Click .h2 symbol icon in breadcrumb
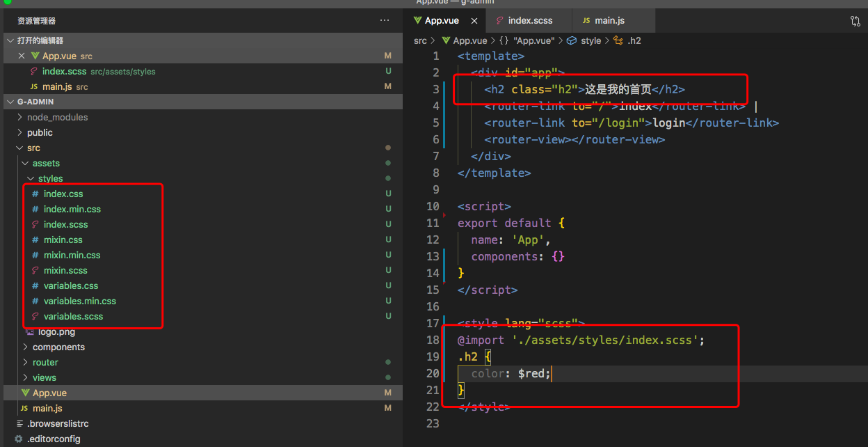868x447 pixels. click(618, 40)
